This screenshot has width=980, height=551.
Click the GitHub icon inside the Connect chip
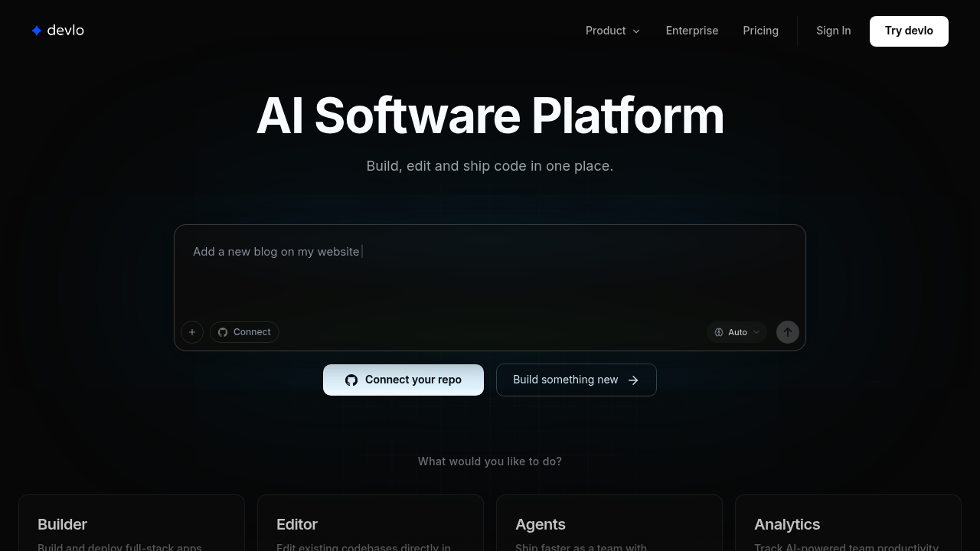pyautogui.click(x=223, y=332)
